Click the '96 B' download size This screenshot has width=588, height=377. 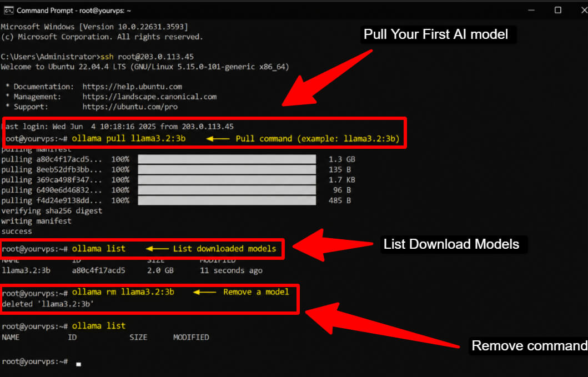[x=341, y=190]
